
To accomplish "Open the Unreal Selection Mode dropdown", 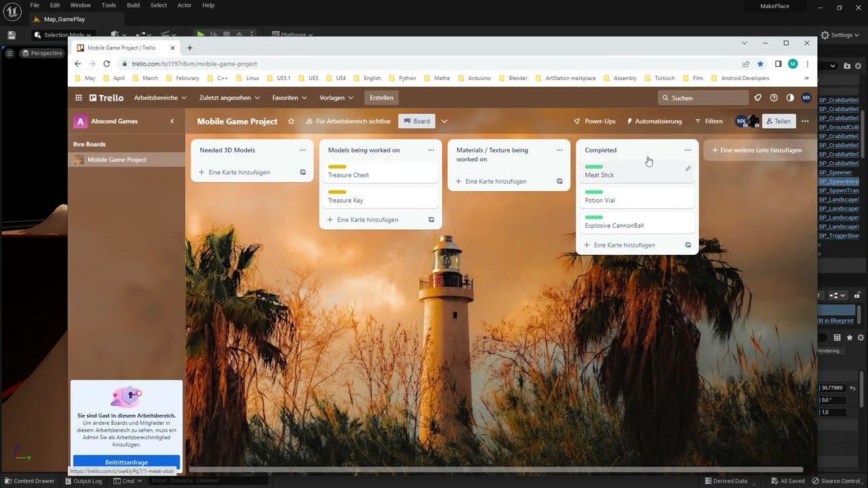I will (x=63, y=35).
